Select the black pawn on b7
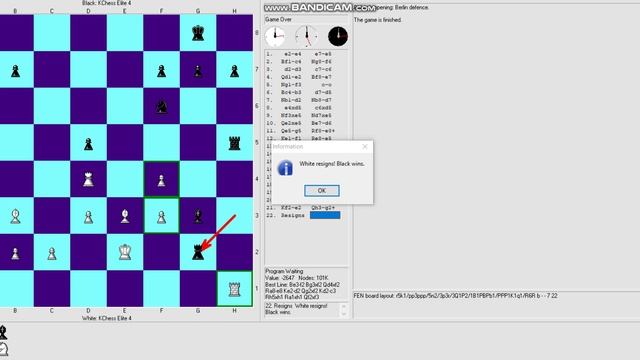The width and height of the screenshot is (640, 360). click(x=16, y=71)
